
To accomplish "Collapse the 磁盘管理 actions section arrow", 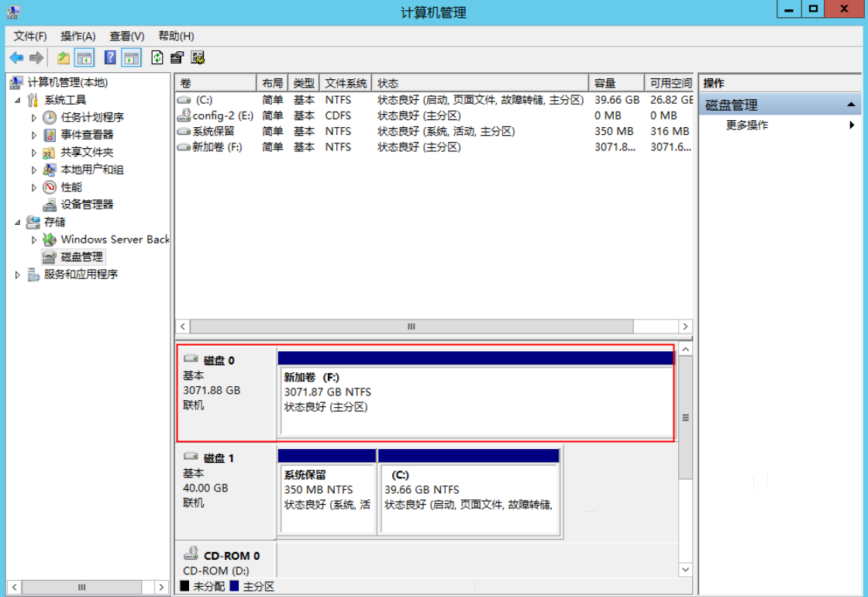I will pyautogui.click(x=851, y=105).
